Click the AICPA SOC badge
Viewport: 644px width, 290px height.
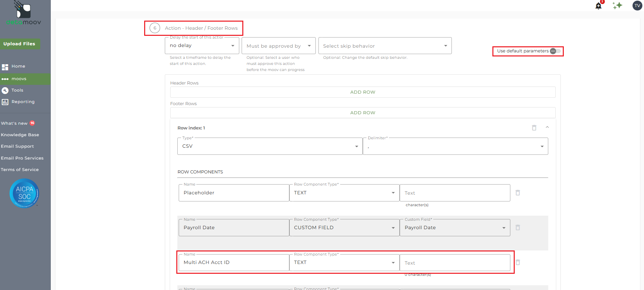pyautogui.click(x=24, y=193)
